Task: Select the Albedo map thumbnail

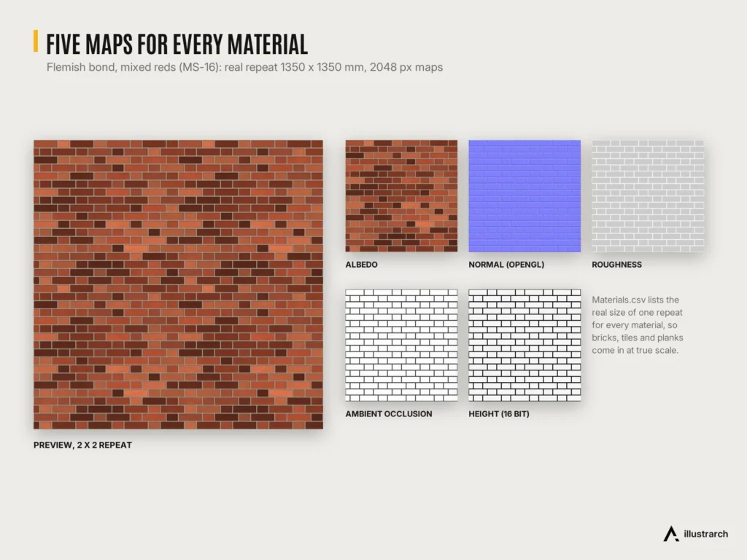Action: click(x=401, y=195)
